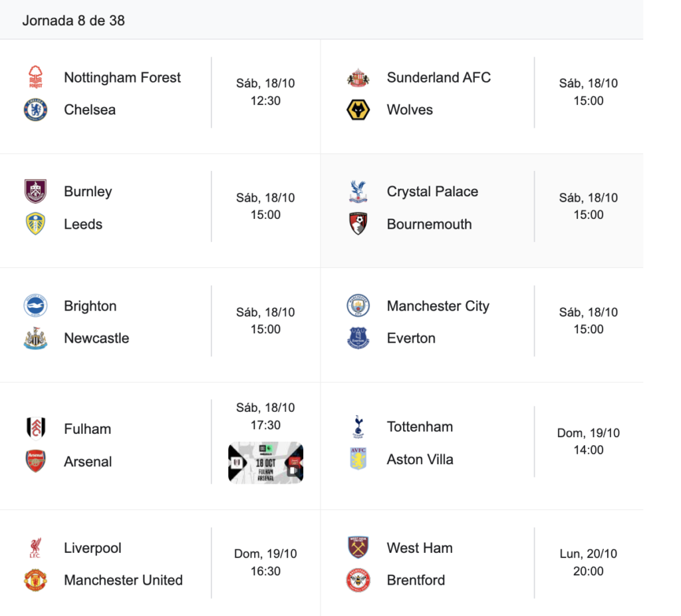This screenshot has width=681, height=616.
Task: Select the Wolves team badge
Action: [358, 110]
